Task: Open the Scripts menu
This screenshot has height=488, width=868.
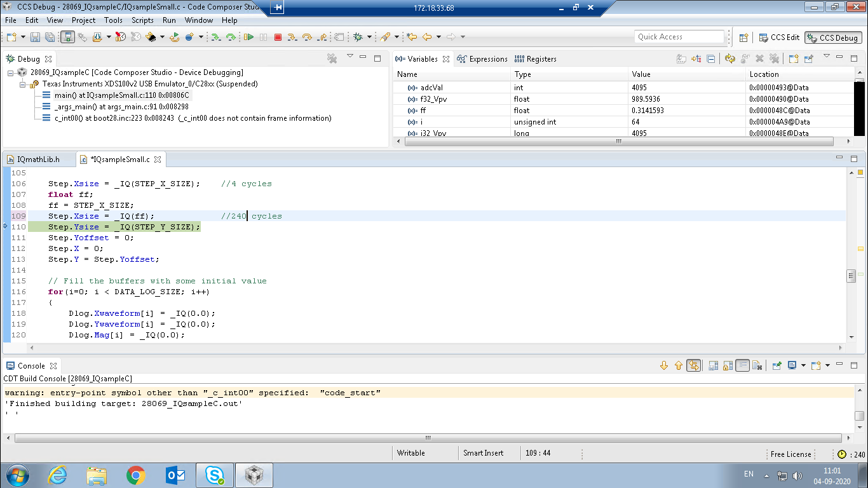Action: point(142,20)
